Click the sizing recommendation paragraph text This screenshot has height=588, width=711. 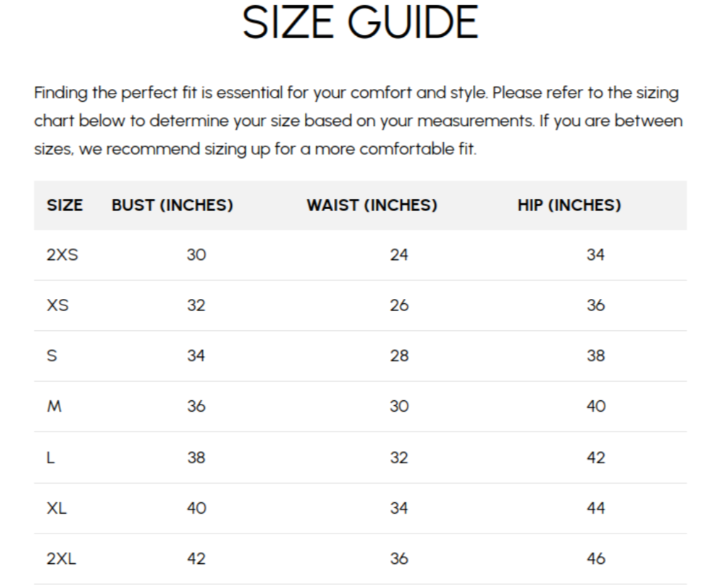coord(358,121)
